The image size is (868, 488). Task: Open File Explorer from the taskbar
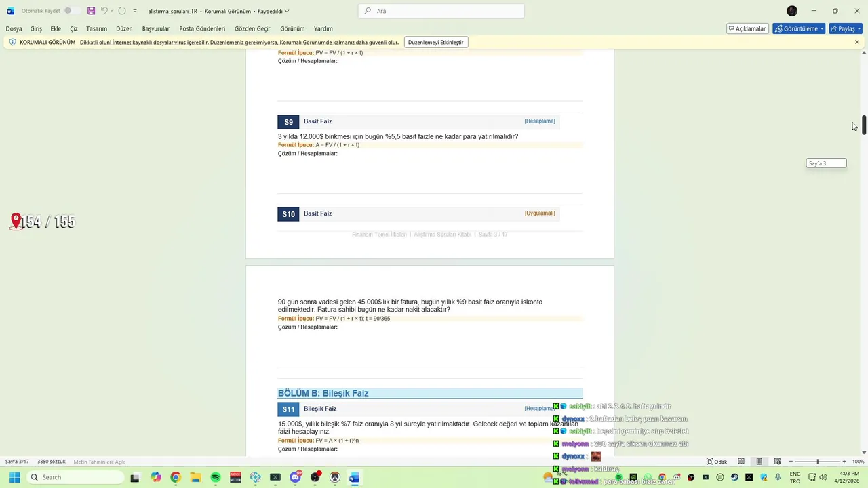coord(195,477)
